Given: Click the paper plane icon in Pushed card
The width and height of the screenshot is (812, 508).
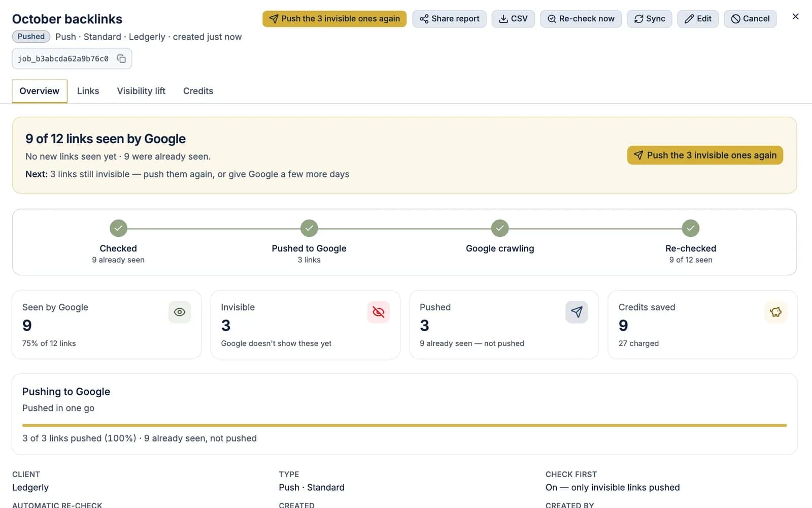Looking at the screenshot, I should (x=577, y=312).
